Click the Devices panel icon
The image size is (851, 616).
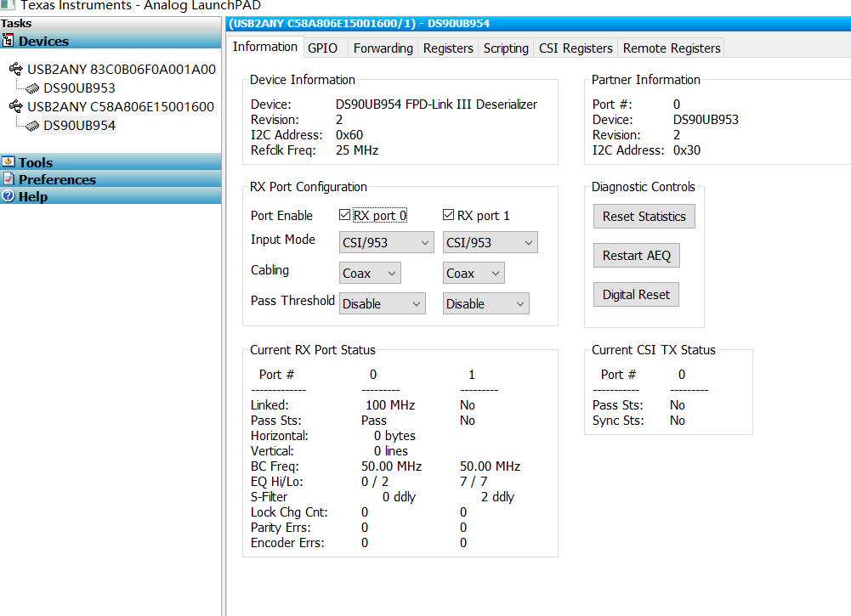click(9, 41)
